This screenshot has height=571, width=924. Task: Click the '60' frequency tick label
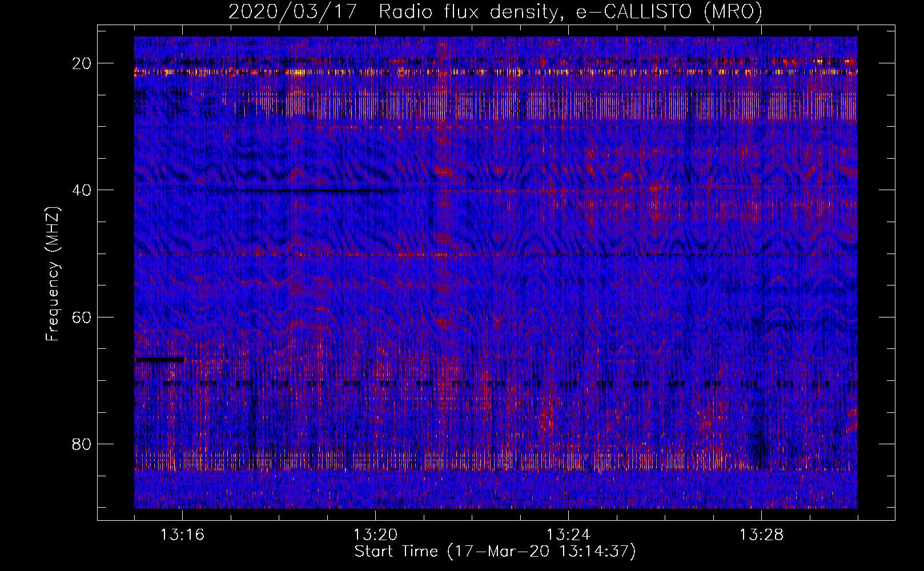(82, 317)
